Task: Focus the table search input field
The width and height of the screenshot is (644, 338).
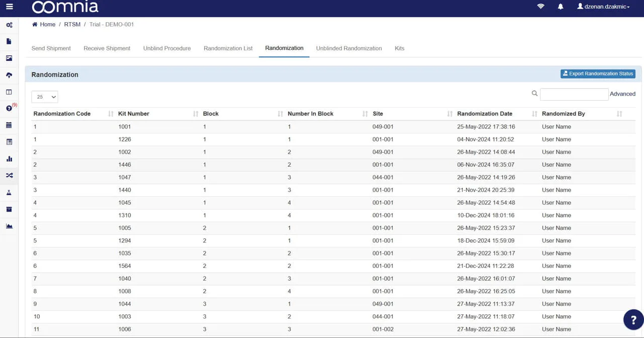Action: click(x=574, y=94)
